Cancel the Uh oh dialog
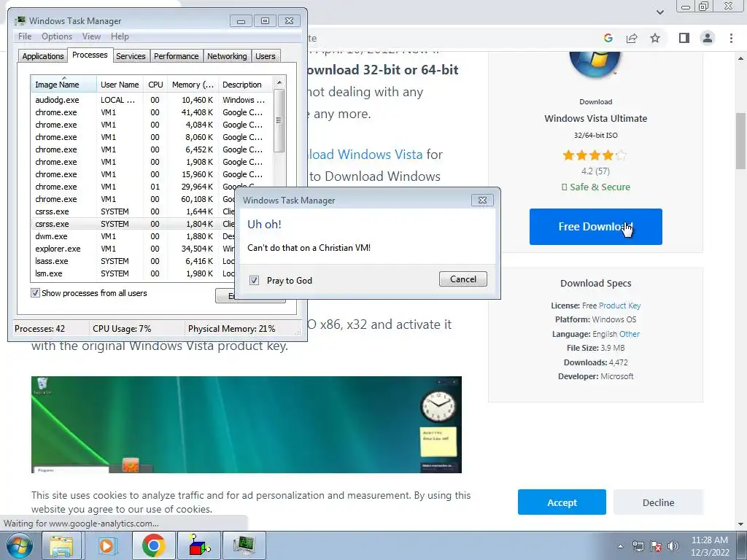Screen dimensions: 747x560 coord(462,279)
